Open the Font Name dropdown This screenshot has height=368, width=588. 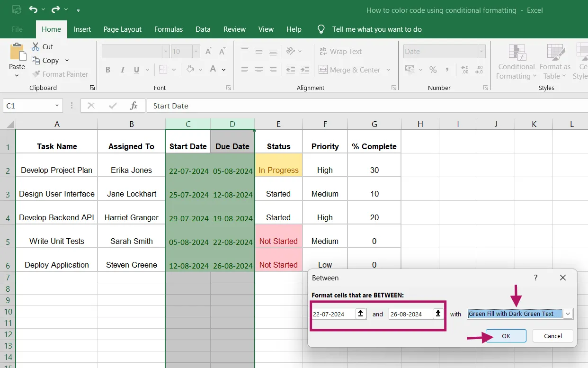(165, 52)
